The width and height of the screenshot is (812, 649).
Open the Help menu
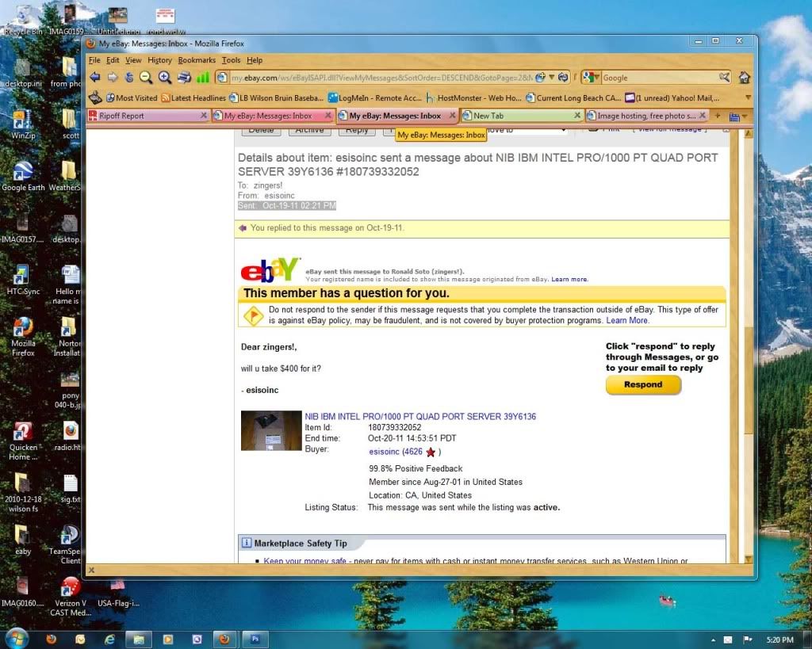255,60
